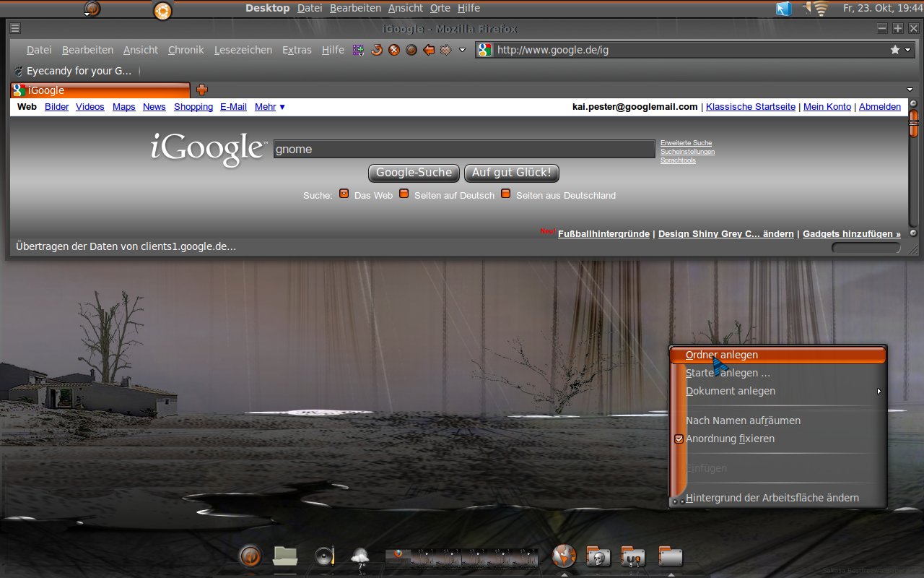
Task: Switch to the iGoogle tab
Action: pos(100,90)
